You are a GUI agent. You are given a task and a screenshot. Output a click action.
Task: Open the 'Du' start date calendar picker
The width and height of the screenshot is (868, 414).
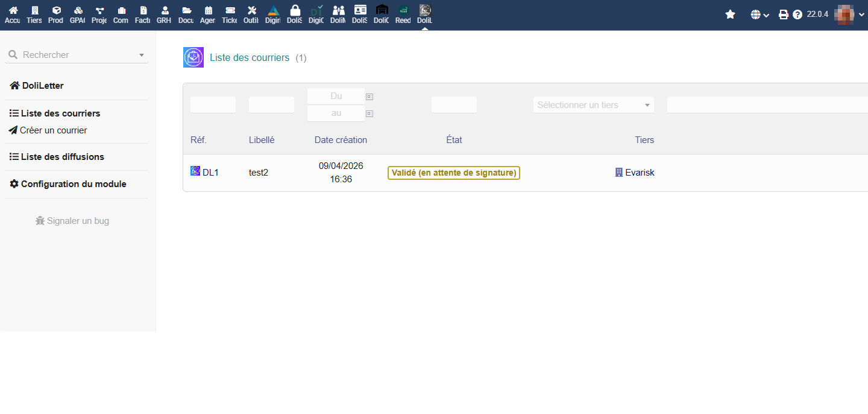click(x=370, y=97)
